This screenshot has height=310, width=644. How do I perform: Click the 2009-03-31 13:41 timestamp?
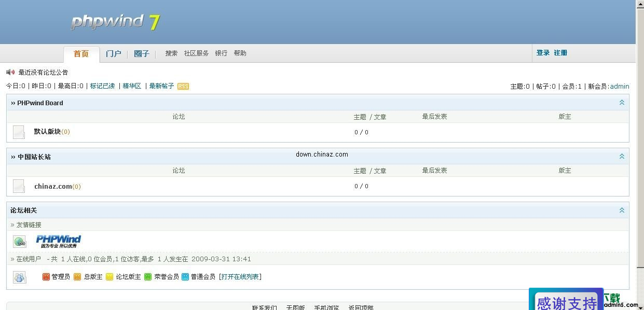coord(221,259)
